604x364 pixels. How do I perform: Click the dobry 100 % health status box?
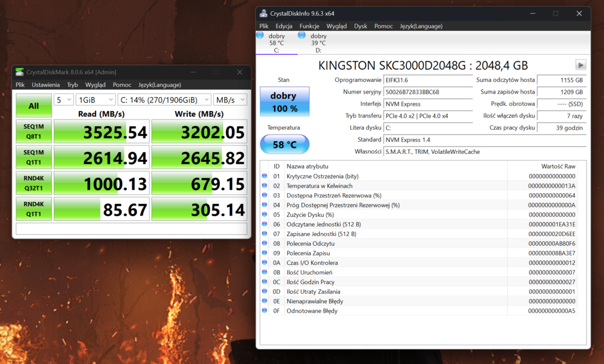coord(284,101)
